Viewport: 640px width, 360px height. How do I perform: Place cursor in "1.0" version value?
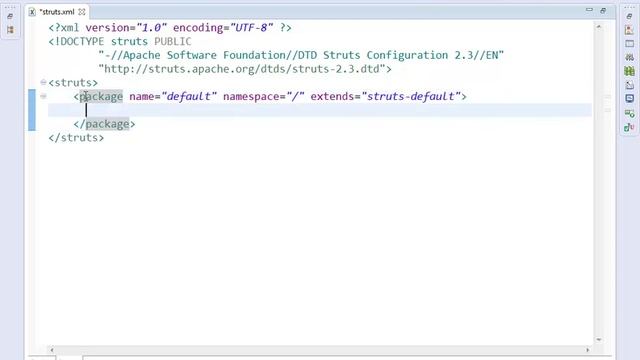tap(151, 28)
